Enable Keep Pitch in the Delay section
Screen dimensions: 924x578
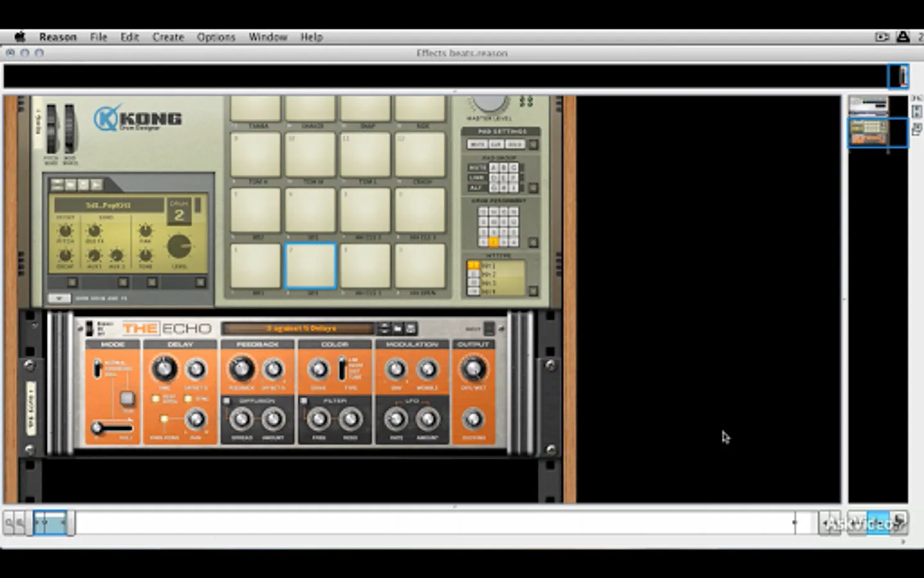tap(155, 399)
